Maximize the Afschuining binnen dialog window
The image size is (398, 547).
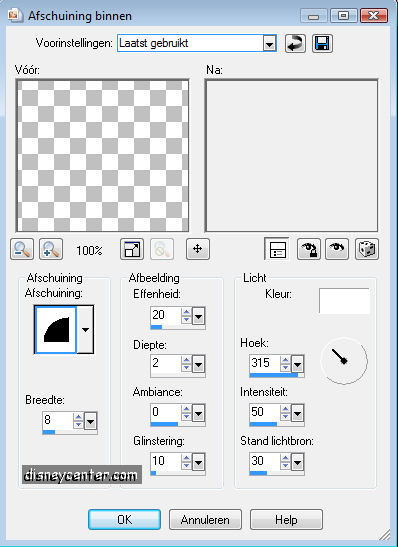pos(344,16)
